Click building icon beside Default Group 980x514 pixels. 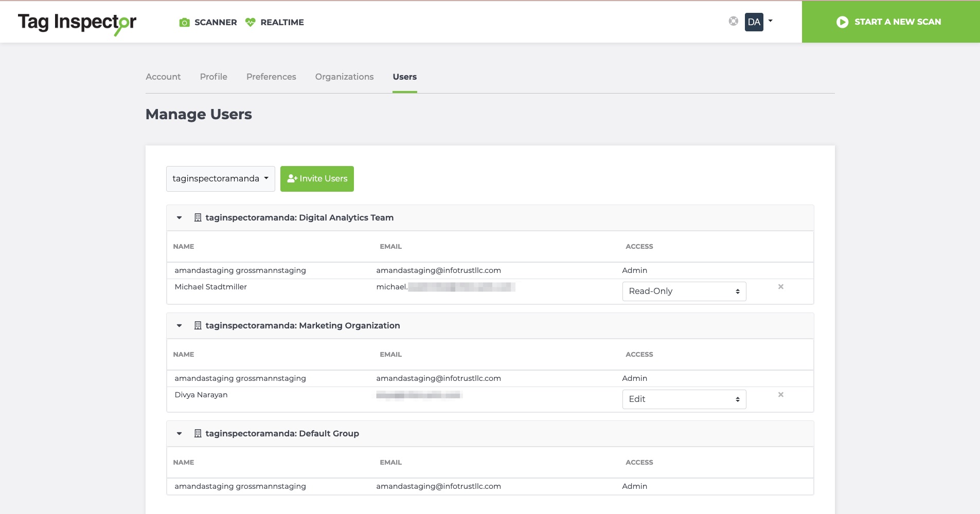[x=198, y=433]
